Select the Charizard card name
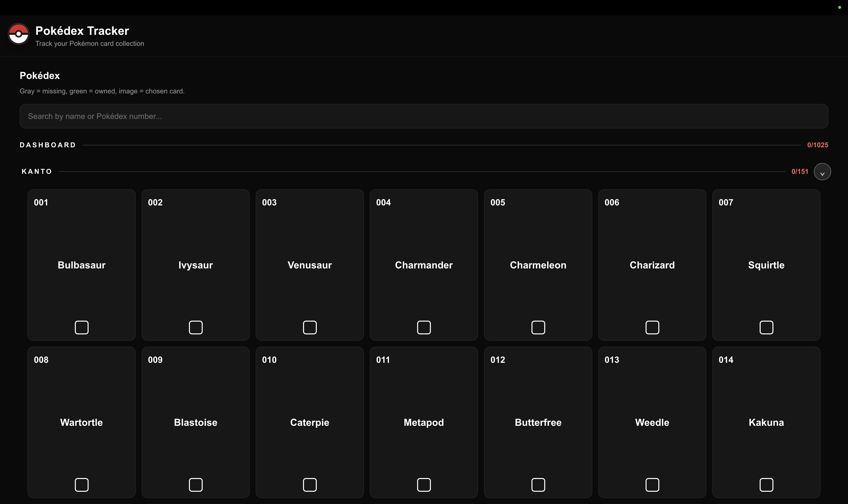This screenshot has width=848, height=504. click(x=652, y=265)
